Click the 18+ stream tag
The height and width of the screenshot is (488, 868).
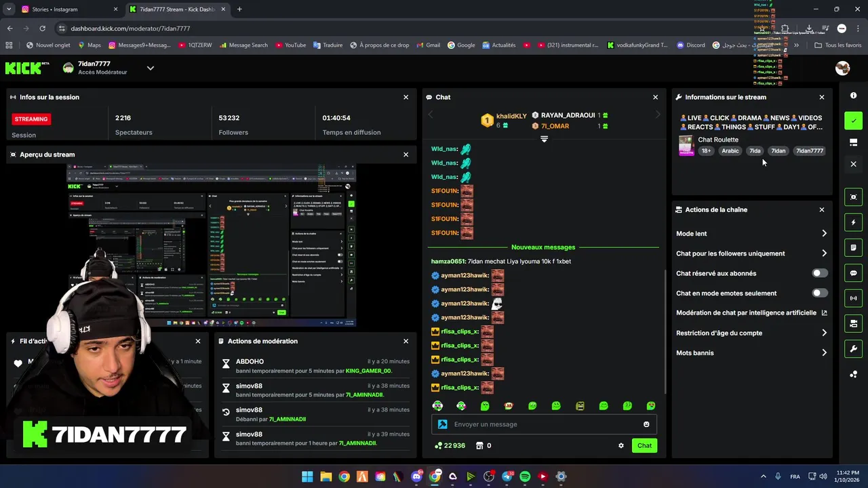706,151
